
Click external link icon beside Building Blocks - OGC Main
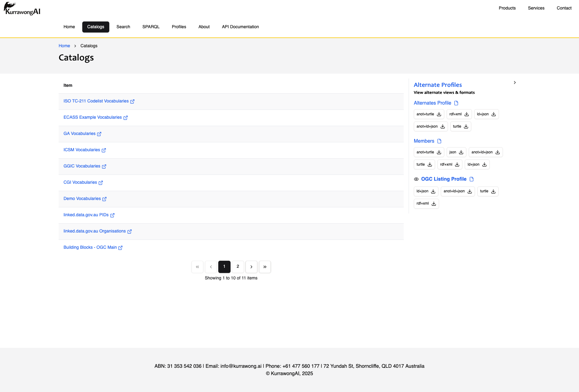tap(120, 248)
